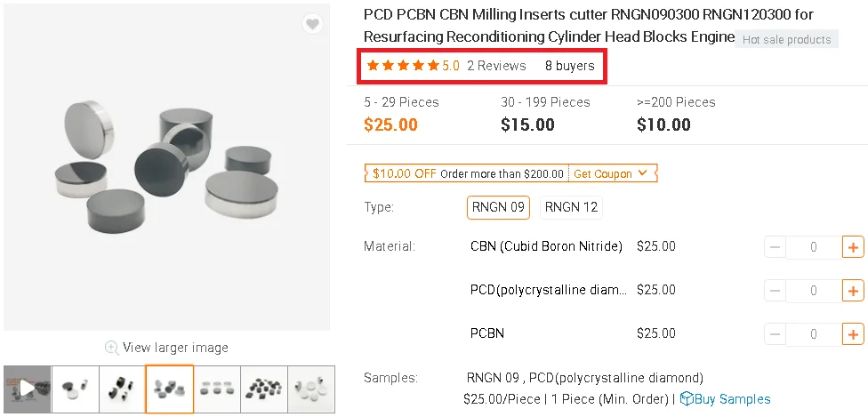Decrease CBN (Cubid Boron Nitride) quantity

(x=775, y=247)
